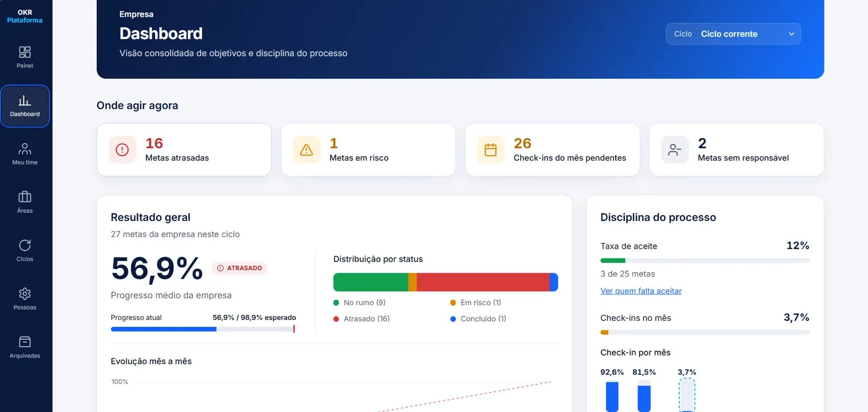This screenshot has width=868, height=412.
Task: Open the 2 Metas sem responsável card
Action: 737,150
